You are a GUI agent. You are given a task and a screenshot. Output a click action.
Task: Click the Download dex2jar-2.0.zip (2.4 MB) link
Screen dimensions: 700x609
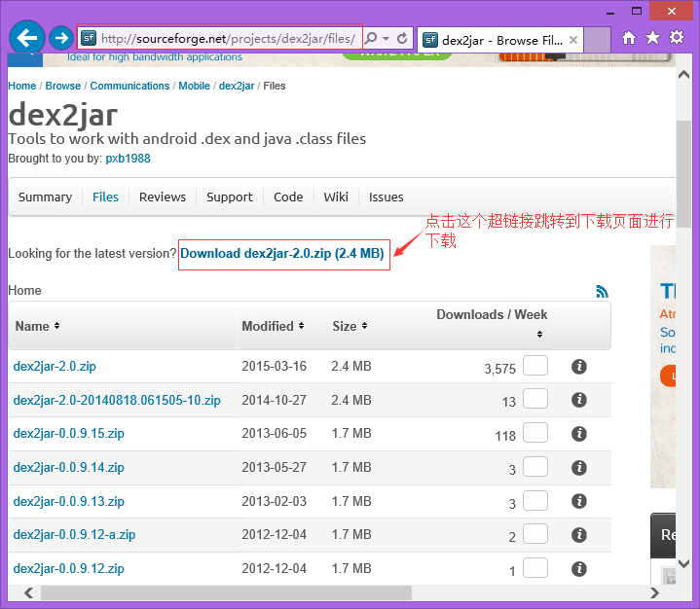pos(282,254)
